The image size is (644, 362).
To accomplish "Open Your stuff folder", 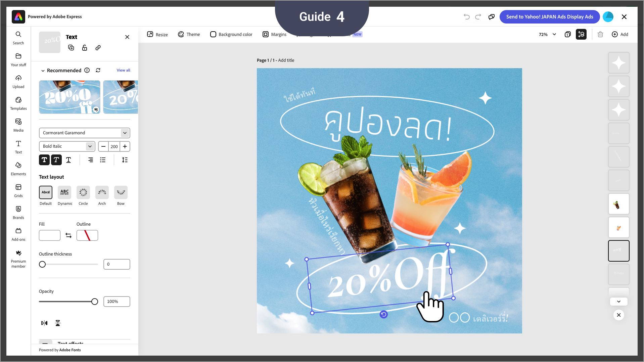I will coord(18,60).
